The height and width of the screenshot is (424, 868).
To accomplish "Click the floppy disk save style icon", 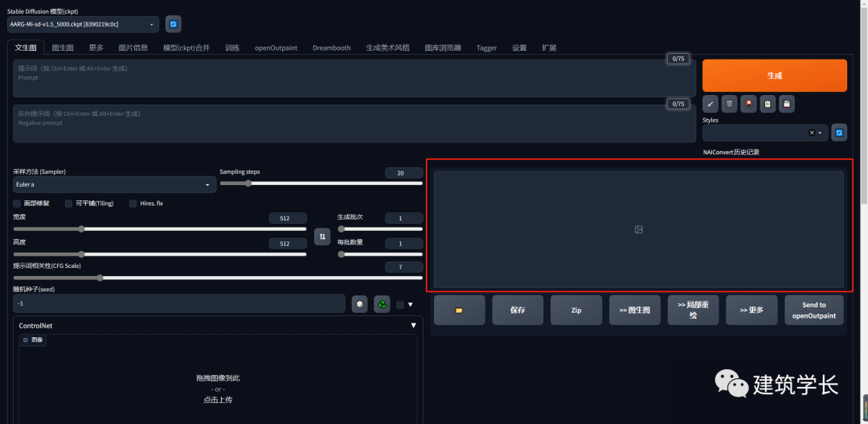I will click(x=787, y=104).
